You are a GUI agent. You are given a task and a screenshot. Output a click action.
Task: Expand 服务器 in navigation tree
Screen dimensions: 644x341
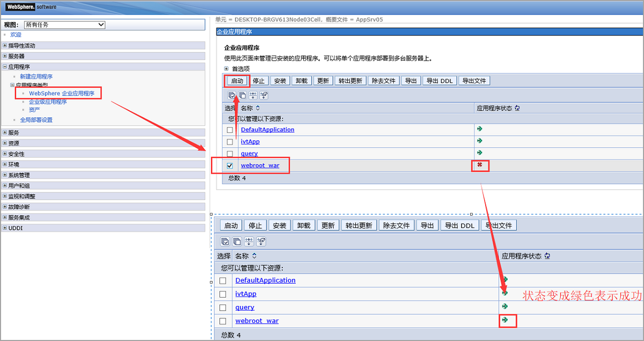coord(5,56)
